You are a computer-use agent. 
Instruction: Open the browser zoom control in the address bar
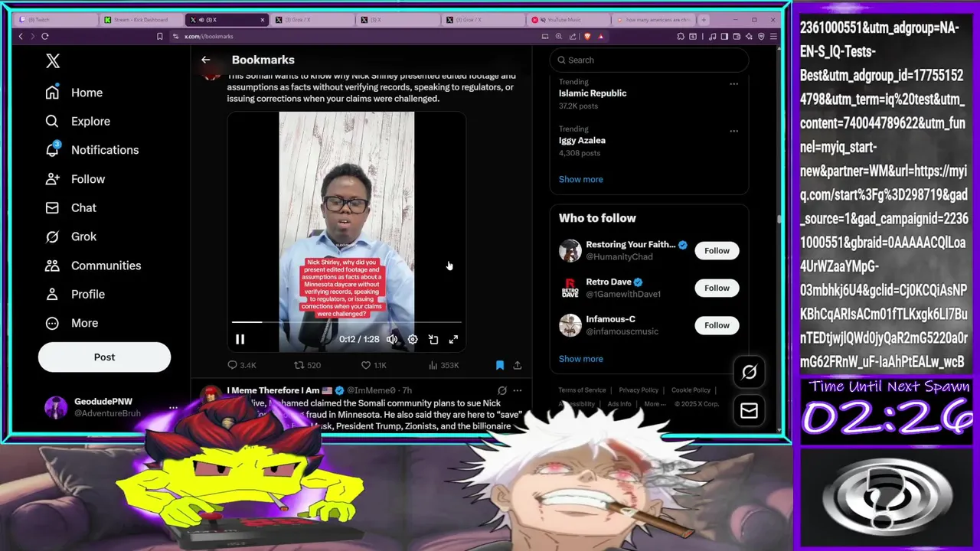[x=559, y=36]
